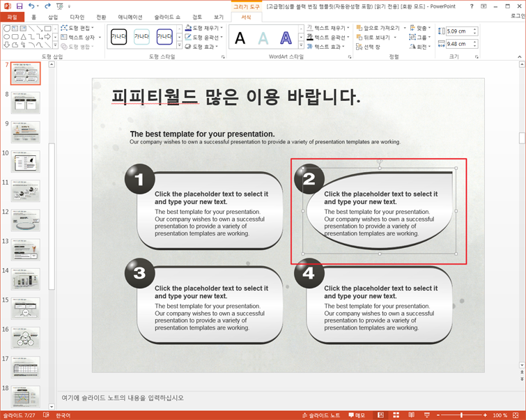The width and height of the screenshot is (526, 420).
Task: Open 도형 스타일 dialog launcher
Action: pyautogui.click(x=223, y=57)
